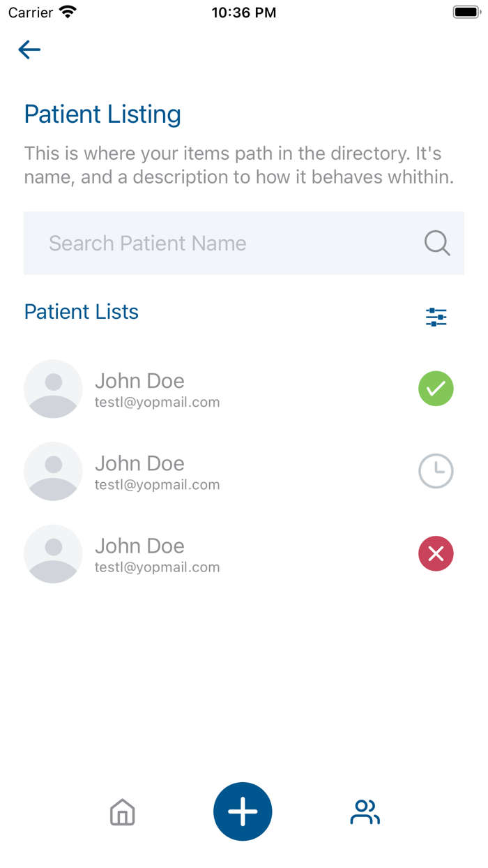Tap the back arrow icon
The height and width of the screenshot is (868, 488).
29,50
